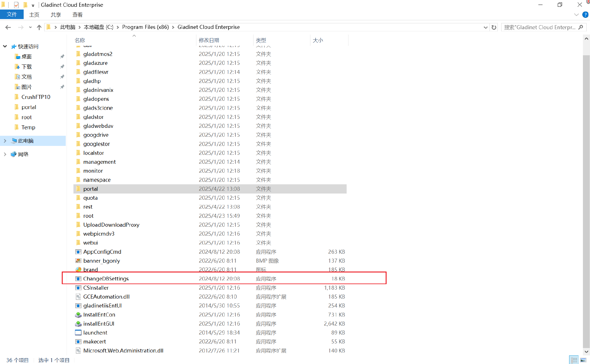
Task: Navigate to 此电脑 in the breadcrumb
Action: click(x=68, y=27)
